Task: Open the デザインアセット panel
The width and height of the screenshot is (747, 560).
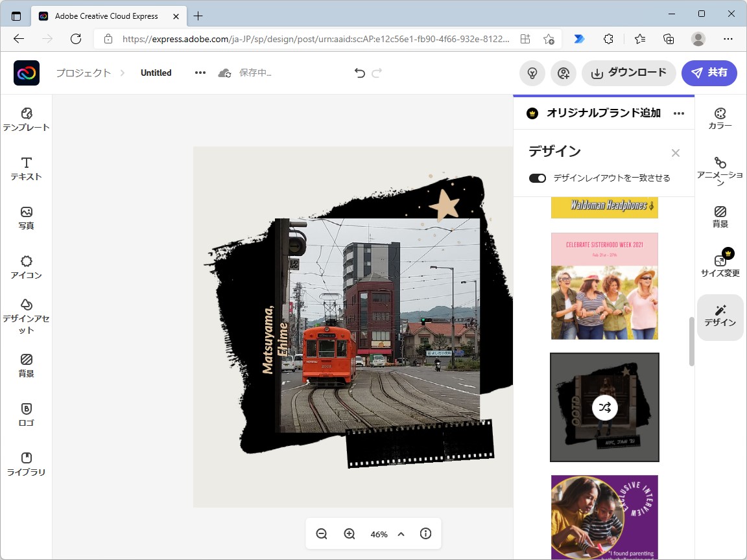Action: pos(26,318)
